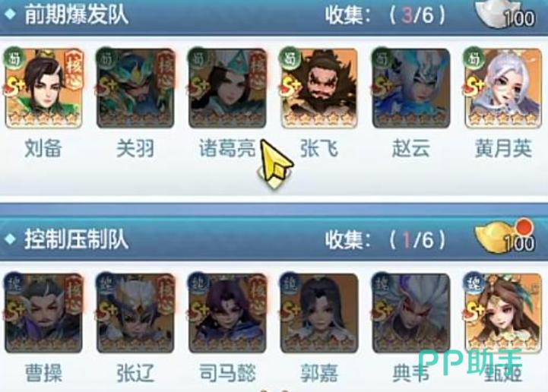Image resolution: width=548 pixels, height=392 pixels.
Task: Open the 张辽 hero card
Action: click(x=135, y=313)
